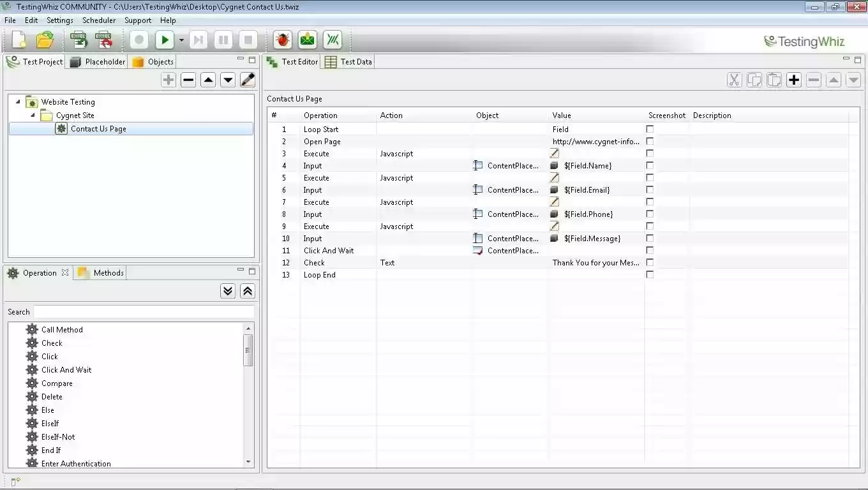Viewport: 868px width, 490px height.
Task: Open the email results icon on the toolbar
Action: [307, 40]
